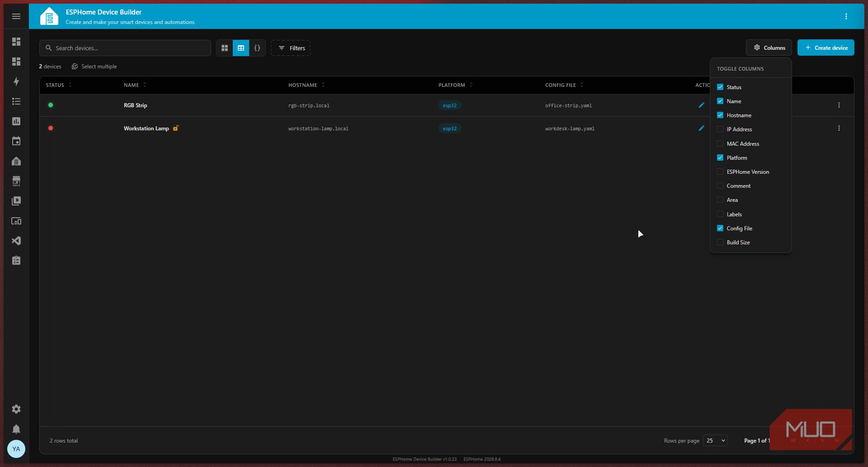
Task: Sort by the Name column header
Action: (x=135, y=85)
